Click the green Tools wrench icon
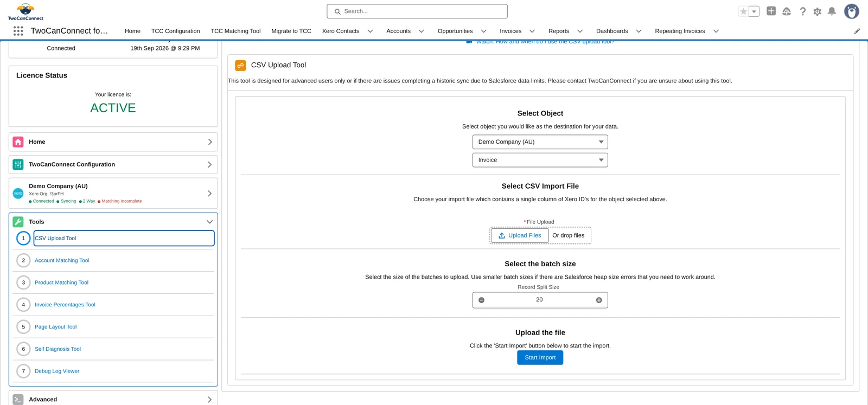 18,222
